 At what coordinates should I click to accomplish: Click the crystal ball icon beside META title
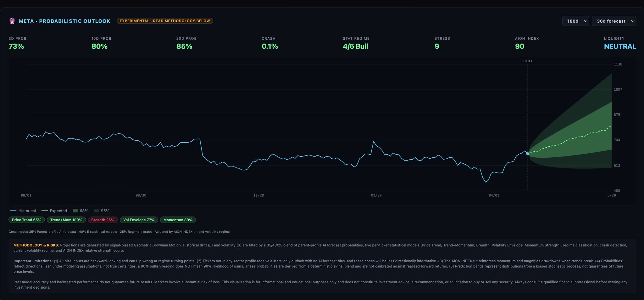[12, 21]
